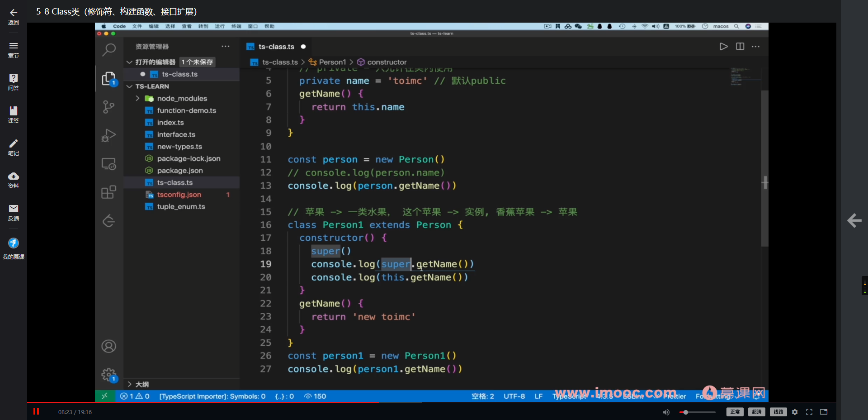Screen dimensions: 868x420
Task: Show errors and warnings in status bar
Action: coord(135,396)
